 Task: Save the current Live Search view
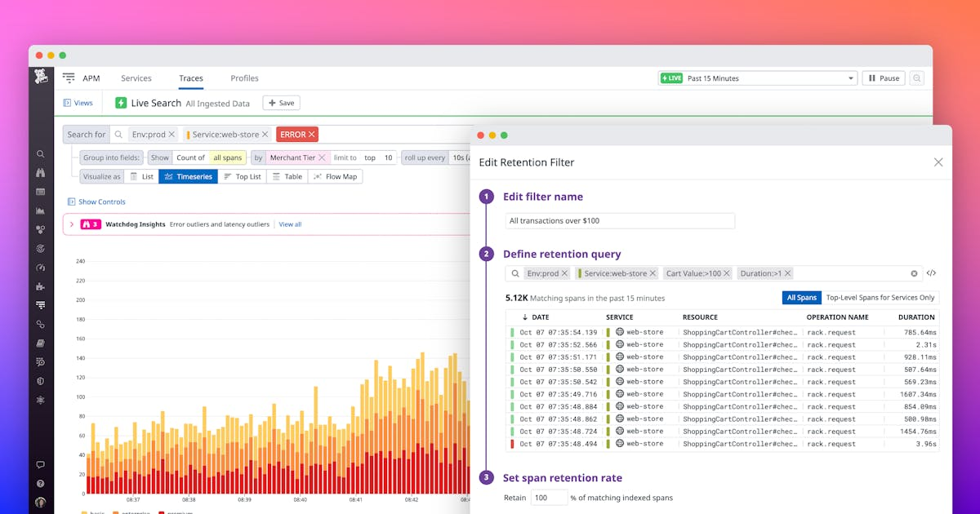pyautogui.click(x=281, y=103)
